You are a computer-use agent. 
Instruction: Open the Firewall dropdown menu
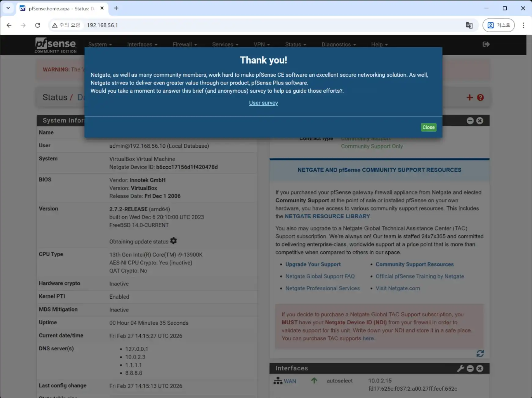point(184,44)
